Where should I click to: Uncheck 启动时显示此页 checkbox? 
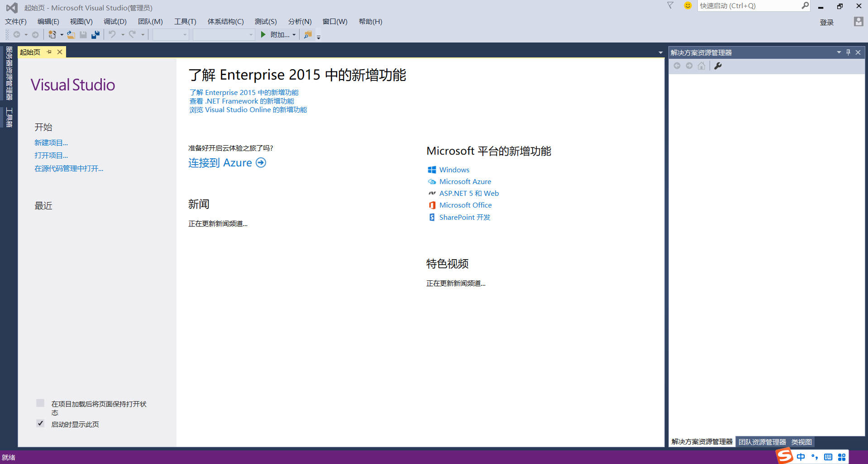click(40, 423)
